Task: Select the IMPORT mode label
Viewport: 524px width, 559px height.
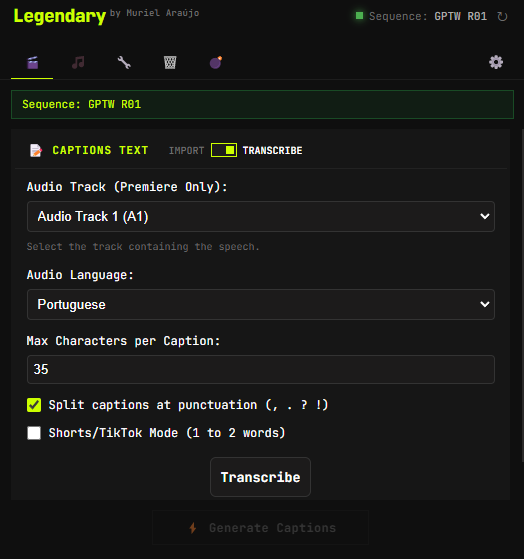Action: click(x=186, y=150)
